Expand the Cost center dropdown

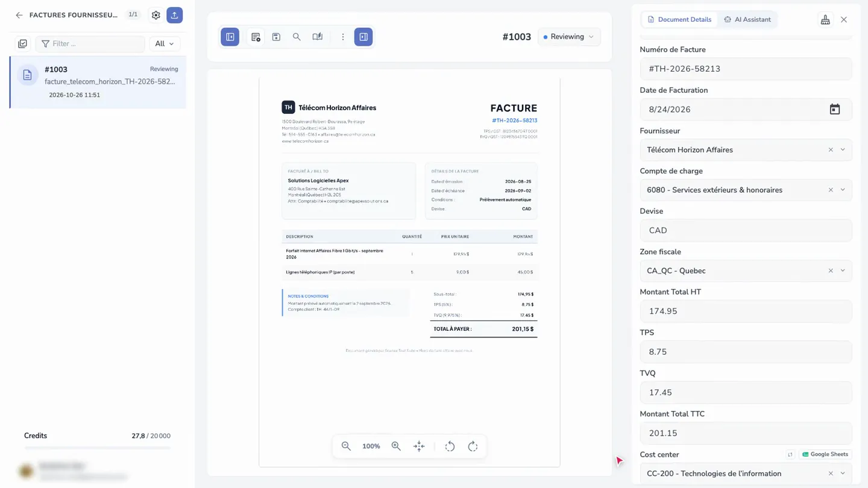(x=843, y=474)
